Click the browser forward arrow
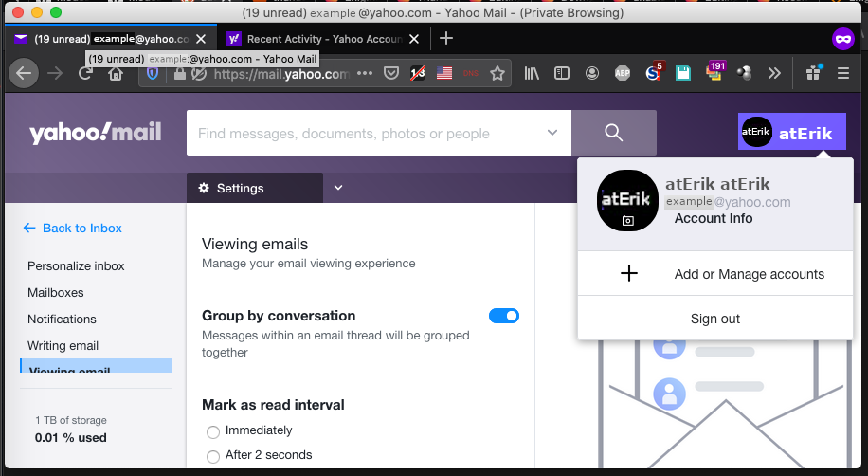This screenshot has height=476, width=868. coord(55,73)
